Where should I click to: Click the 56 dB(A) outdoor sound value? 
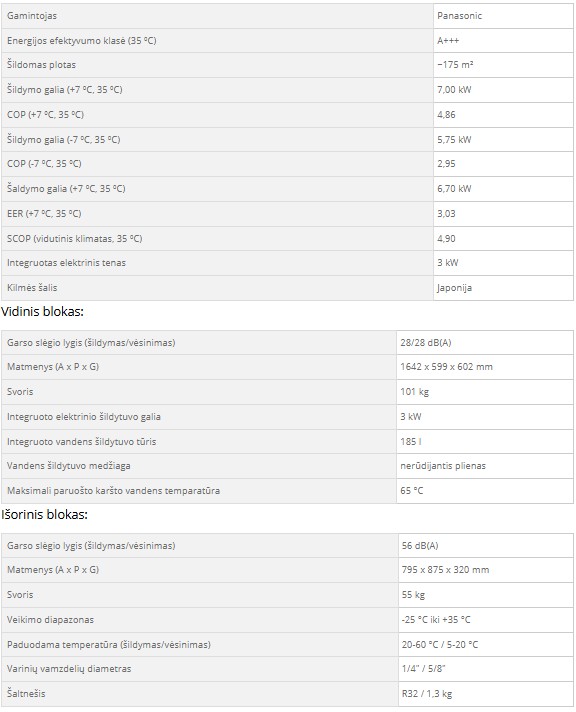420,546
